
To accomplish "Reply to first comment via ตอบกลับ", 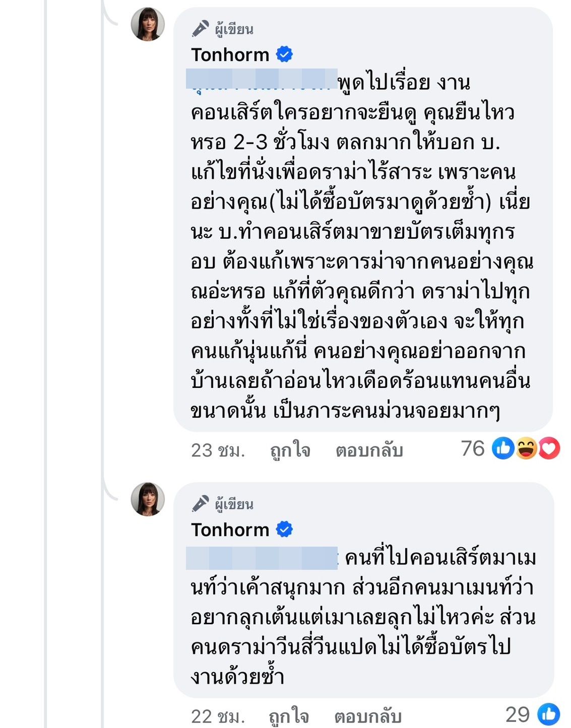I will pos(369,450).
